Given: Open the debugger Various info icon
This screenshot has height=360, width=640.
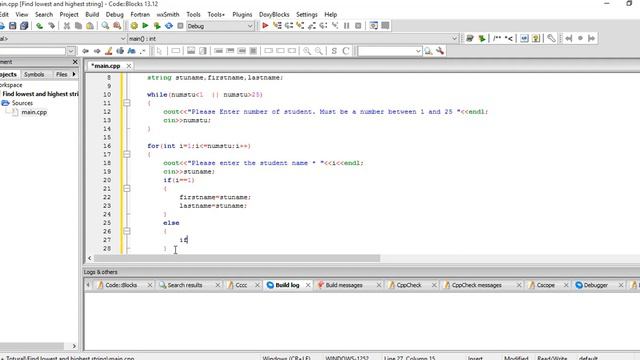Looking at the screenshot, I should pyautogui.click(x=385, y=26).
